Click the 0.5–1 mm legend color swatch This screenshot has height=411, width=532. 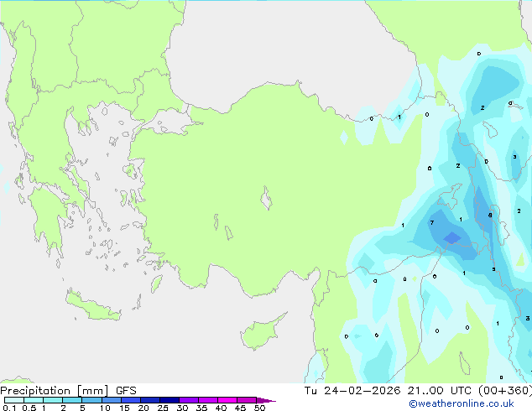pyautogui.click(x=34, y=400)
